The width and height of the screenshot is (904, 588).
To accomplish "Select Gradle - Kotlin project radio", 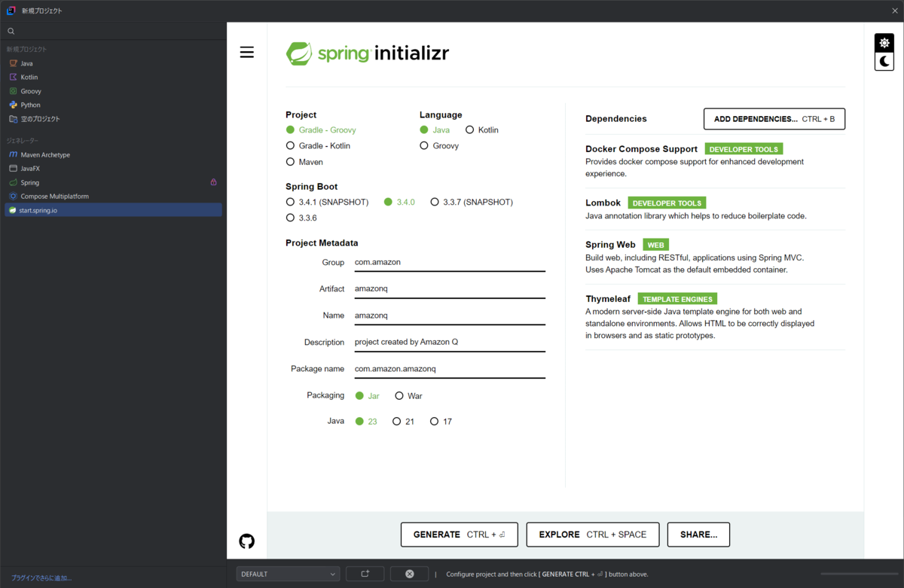I will (318, 145).
